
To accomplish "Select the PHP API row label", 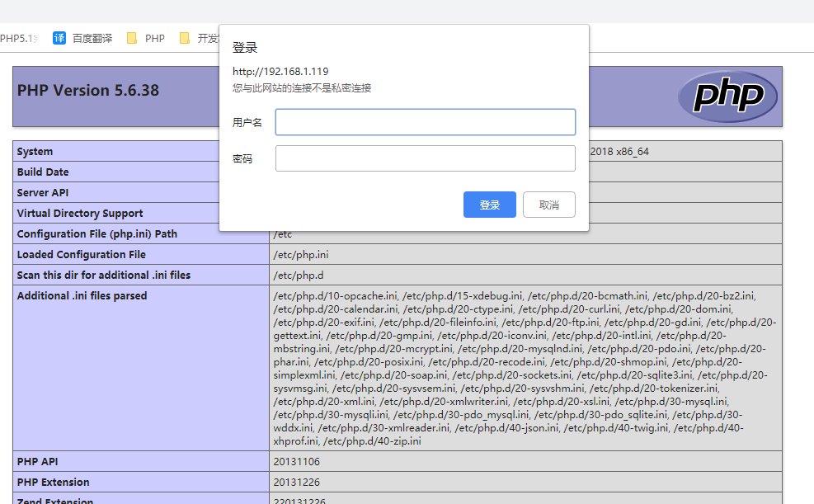I will pyautogui.click(x=37, y=461).
